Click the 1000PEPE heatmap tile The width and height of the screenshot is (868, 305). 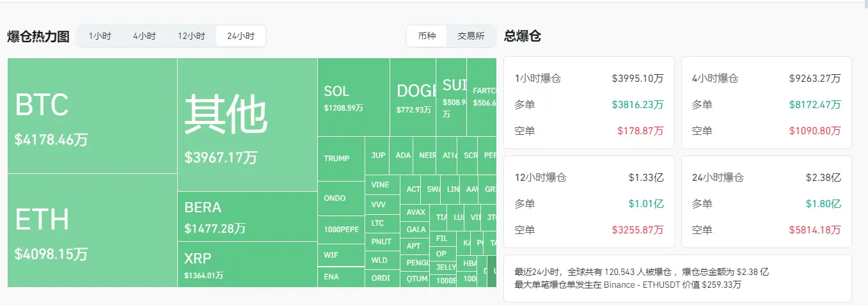coord(341,230)
